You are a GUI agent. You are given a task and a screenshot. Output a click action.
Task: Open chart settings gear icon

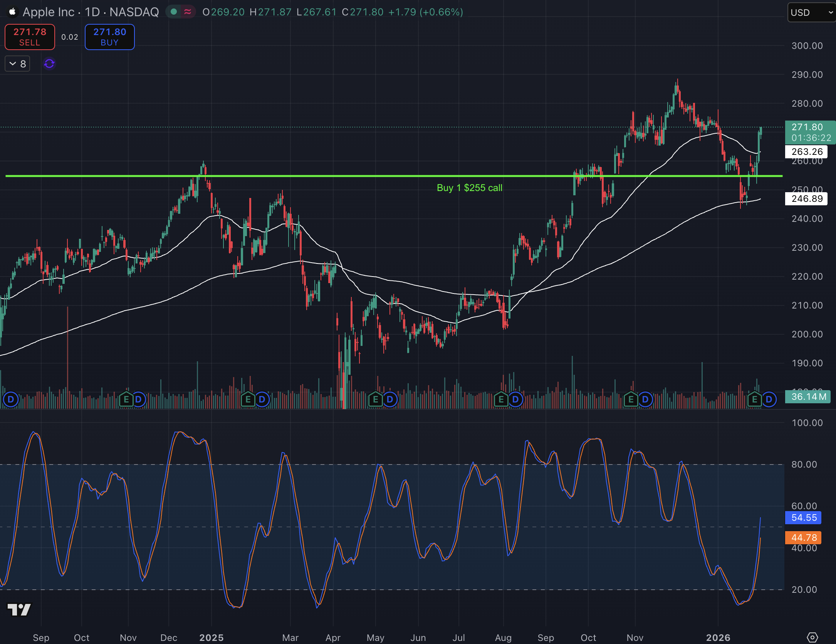(x=812, y=637)
